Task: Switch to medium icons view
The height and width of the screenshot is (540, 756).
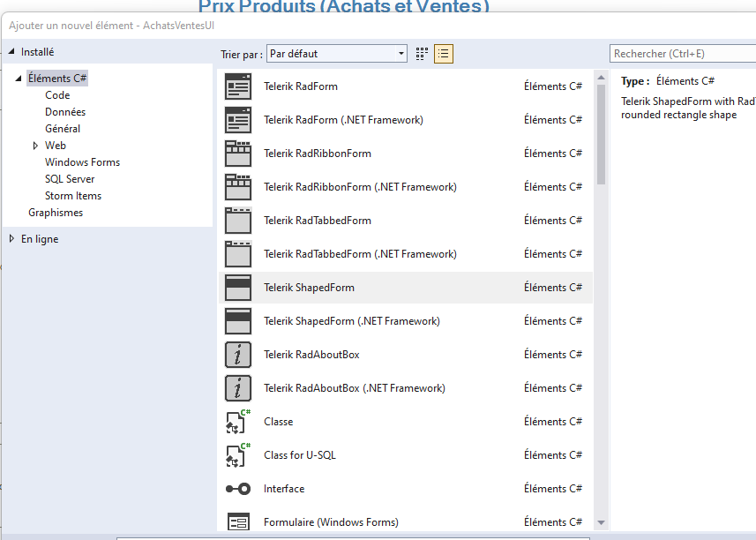Action: 421,53
